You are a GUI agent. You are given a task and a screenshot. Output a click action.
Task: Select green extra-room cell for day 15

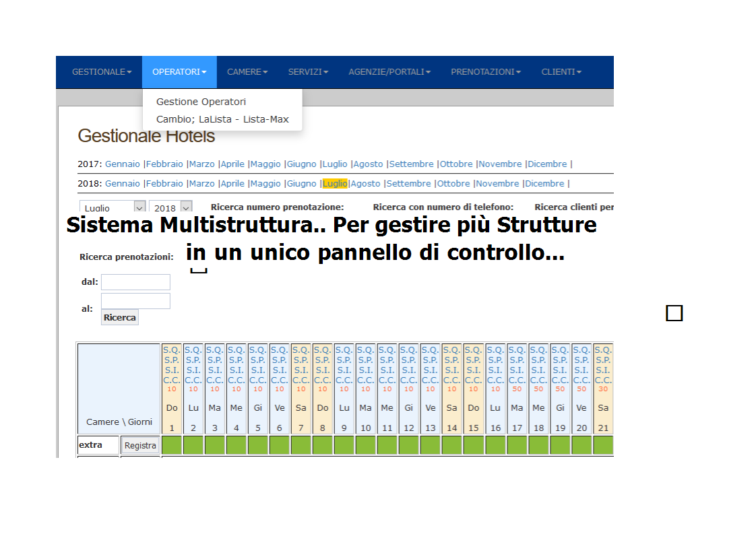(474, 445)
